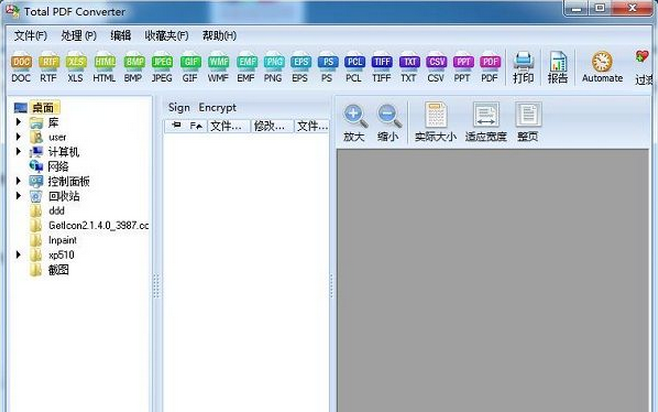Image resolution: width=658 pixels, height=412 pixels.
Task: Sort by the F column header
Action: click(196, 126)
